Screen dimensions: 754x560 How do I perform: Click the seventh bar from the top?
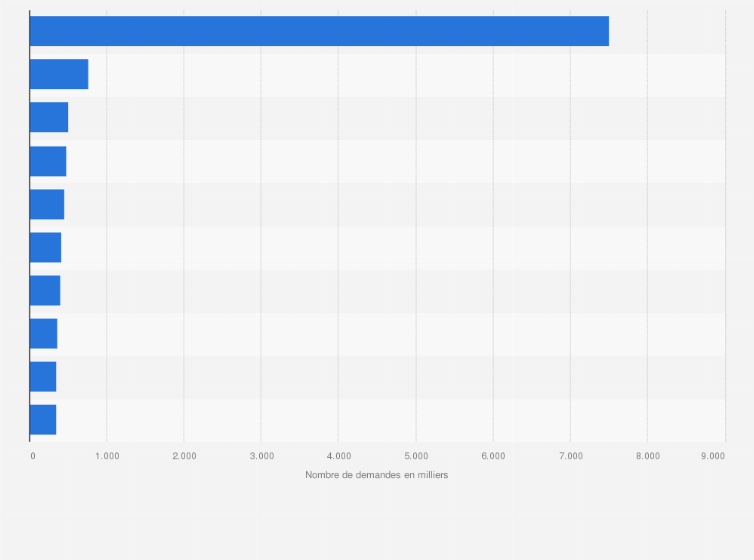[45, 290]
